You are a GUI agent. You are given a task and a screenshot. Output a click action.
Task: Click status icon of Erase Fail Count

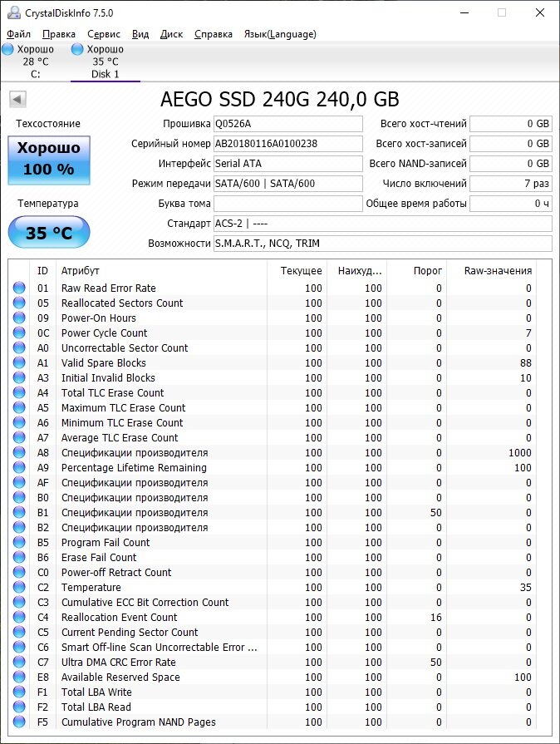[19, 557]
